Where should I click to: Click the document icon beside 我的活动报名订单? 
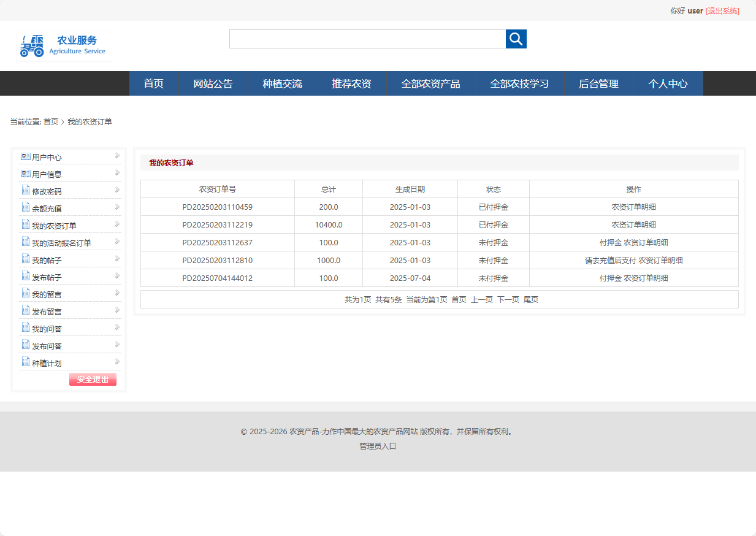(25, 242)
